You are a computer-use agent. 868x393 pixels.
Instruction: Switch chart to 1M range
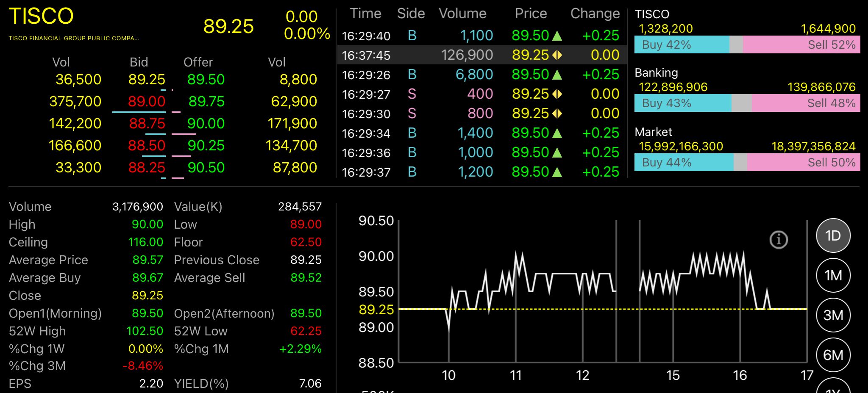pos(833,276)
